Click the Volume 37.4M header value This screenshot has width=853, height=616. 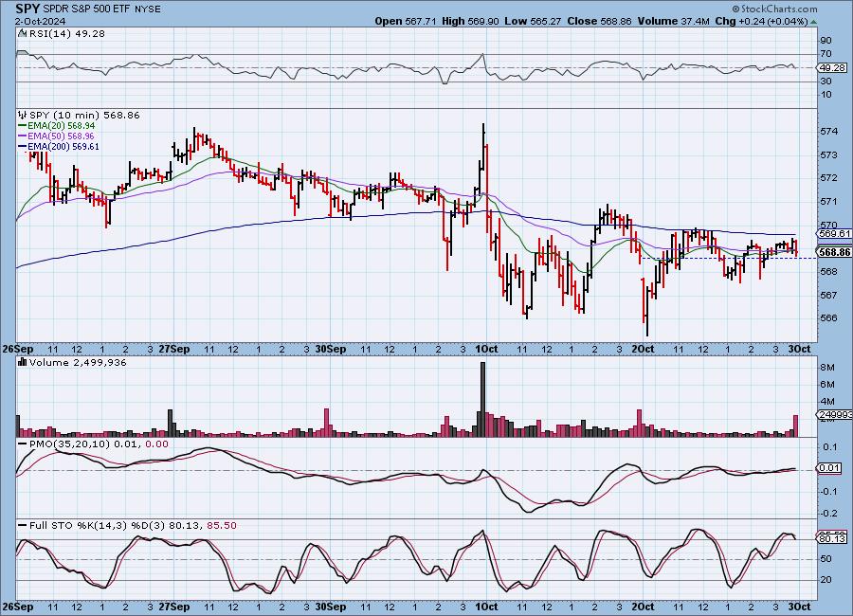click(x=673, y=21)
